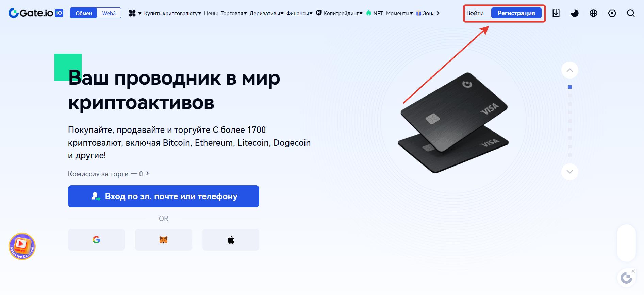Connect with MetaMask fox icon
Viewport: 644px width, 295px height.
(164, 240)
